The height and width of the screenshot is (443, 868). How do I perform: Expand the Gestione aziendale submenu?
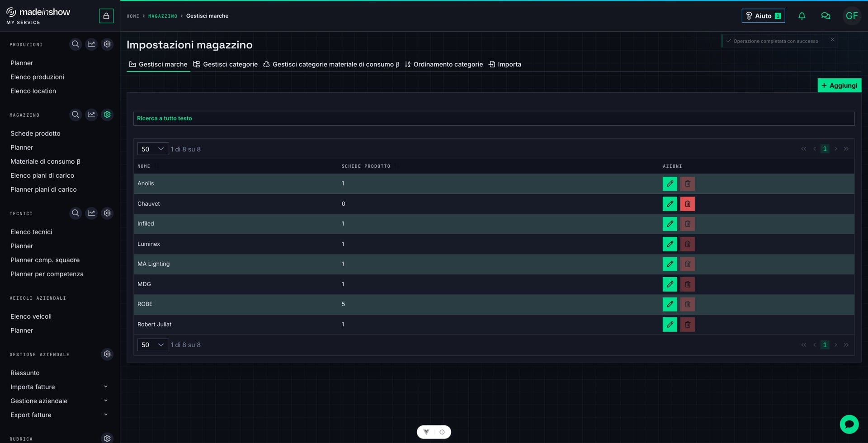tap(105, 401)
